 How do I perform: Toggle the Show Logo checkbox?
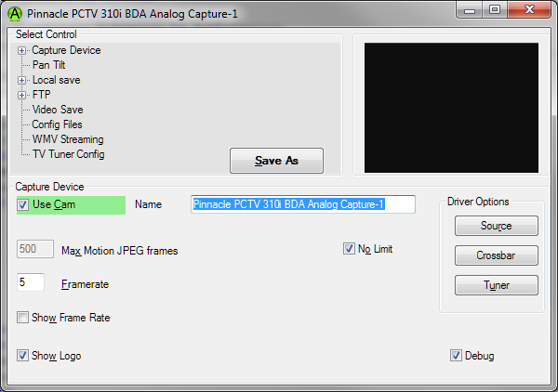coord(22,356)
